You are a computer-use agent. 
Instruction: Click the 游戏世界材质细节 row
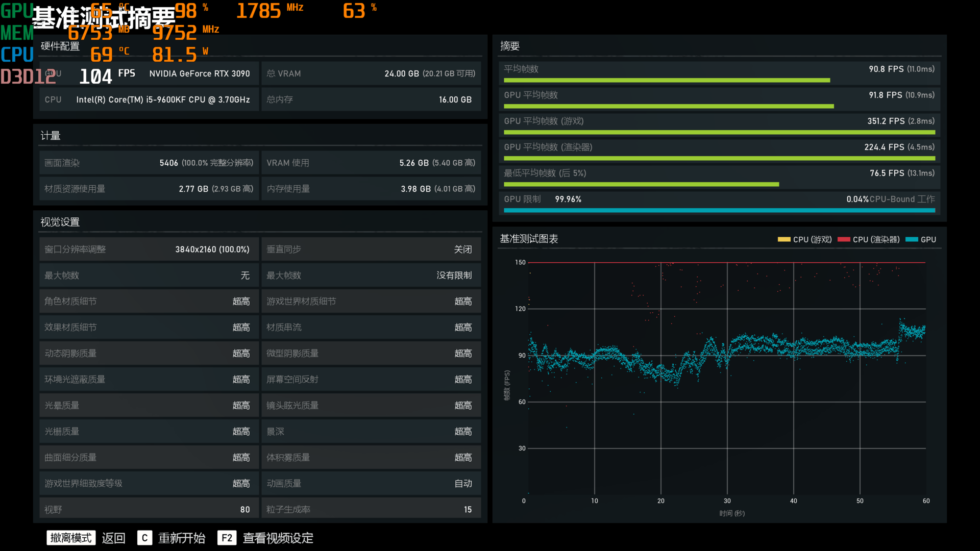tap(371, 302)
